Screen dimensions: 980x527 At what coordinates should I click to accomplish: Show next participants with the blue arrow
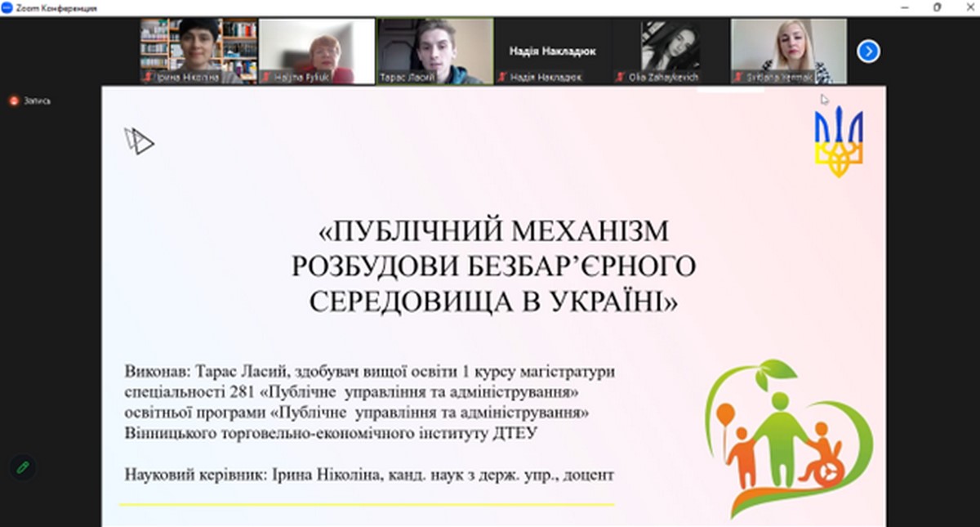point(868,51)
